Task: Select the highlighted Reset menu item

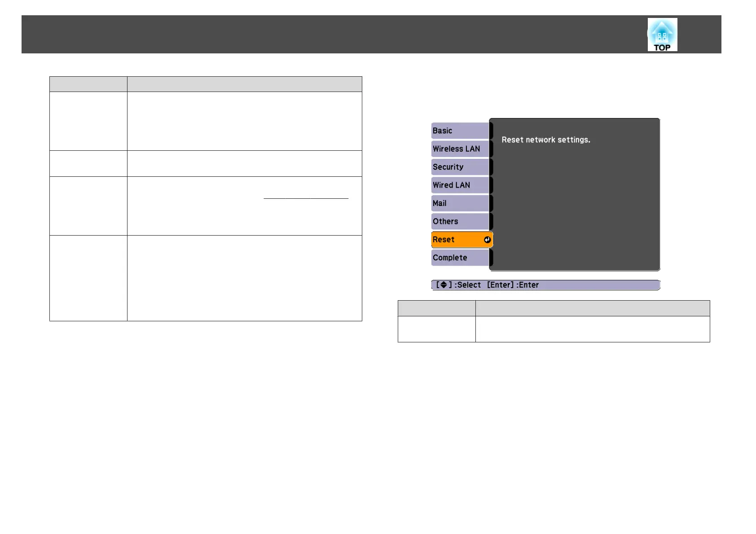Action: tap(462, 240)
